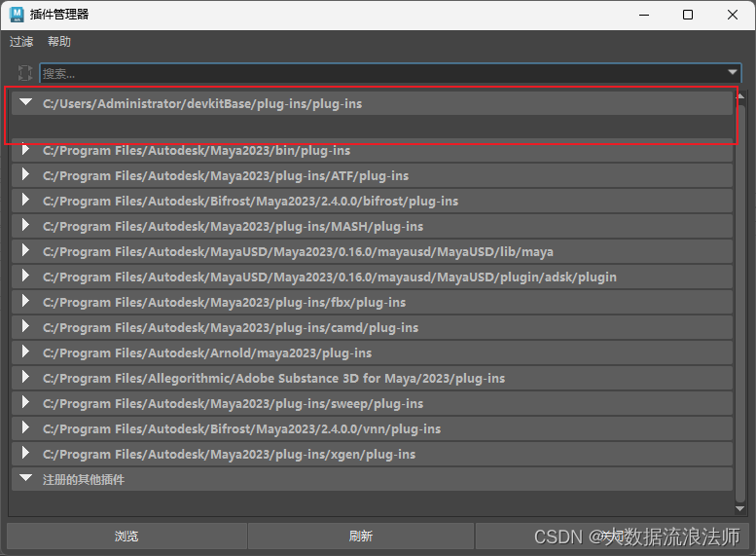Expand the MayaUSD/lib/maya section
The width and height of the screenshot is (756, 556).
(25, 251)
